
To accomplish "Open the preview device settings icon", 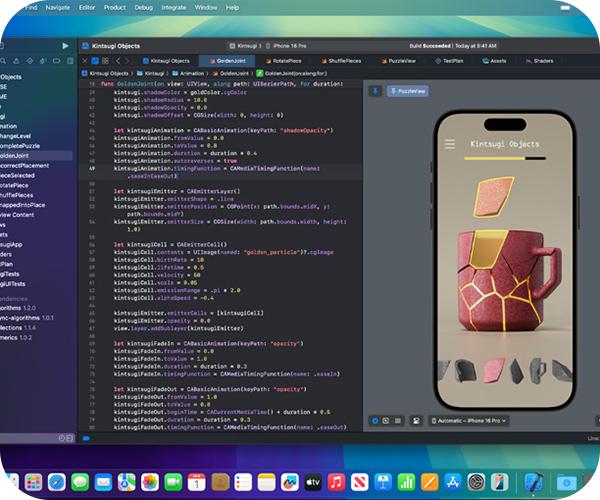I will (x=415, y=421).
